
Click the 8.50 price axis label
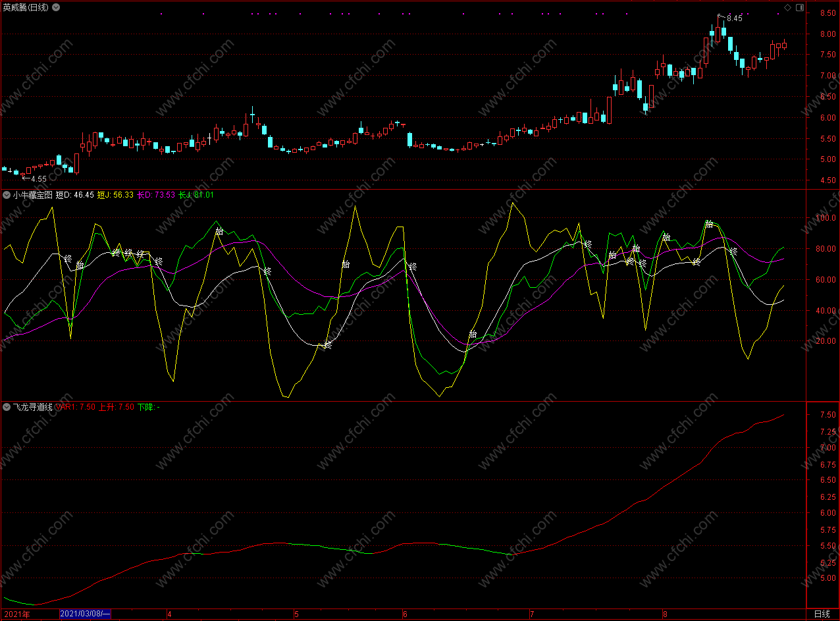click(x=827, y=13)
